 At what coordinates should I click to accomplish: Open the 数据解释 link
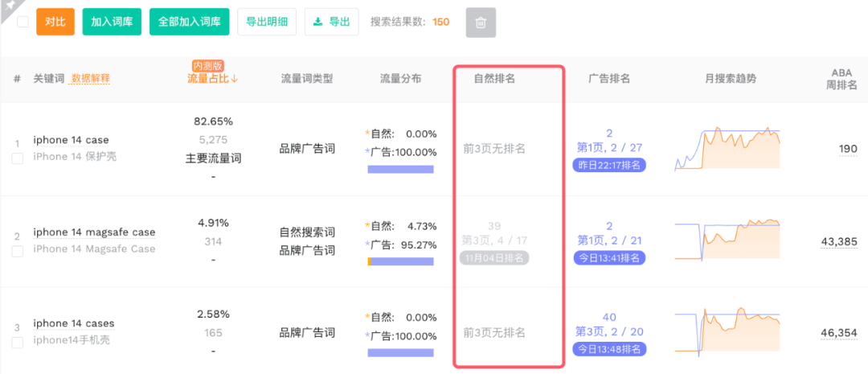click(x=89, y=79)
